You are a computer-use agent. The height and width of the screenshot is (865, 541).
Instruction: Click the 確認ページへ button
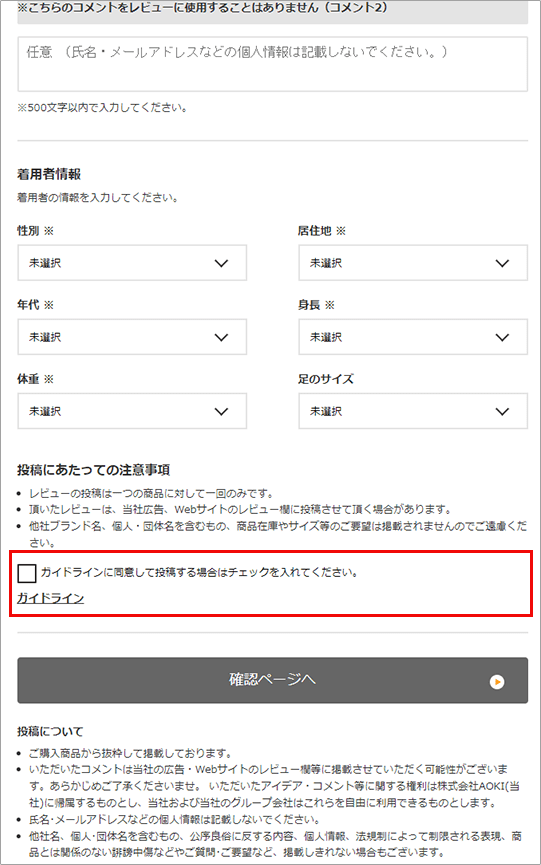click(272, 680)
